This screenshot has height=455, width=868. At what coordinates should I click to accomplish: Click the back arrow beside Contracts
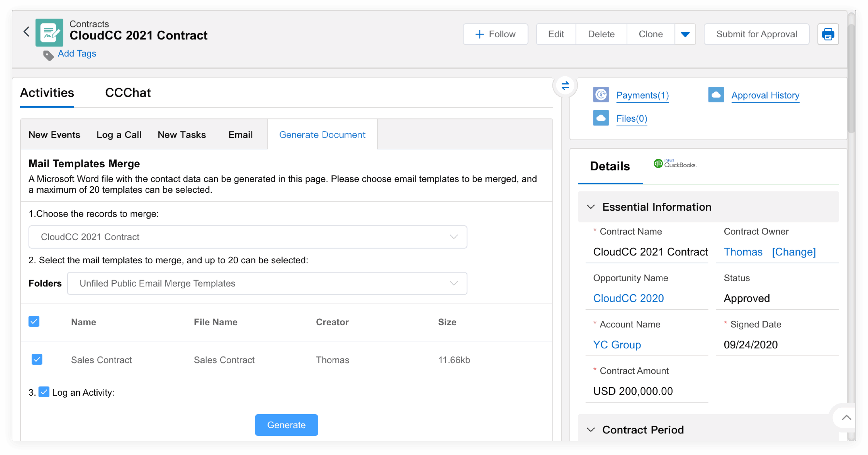click(x=26, y=32)
